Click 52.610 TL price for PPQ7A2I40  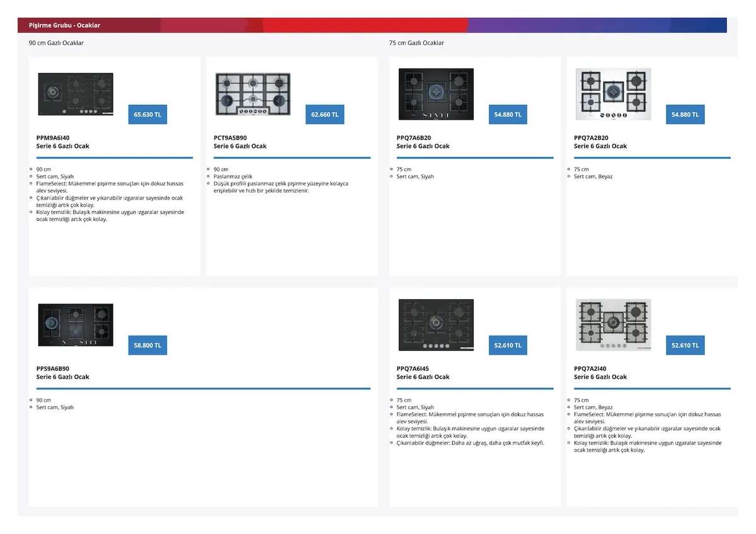click(685, 346)
